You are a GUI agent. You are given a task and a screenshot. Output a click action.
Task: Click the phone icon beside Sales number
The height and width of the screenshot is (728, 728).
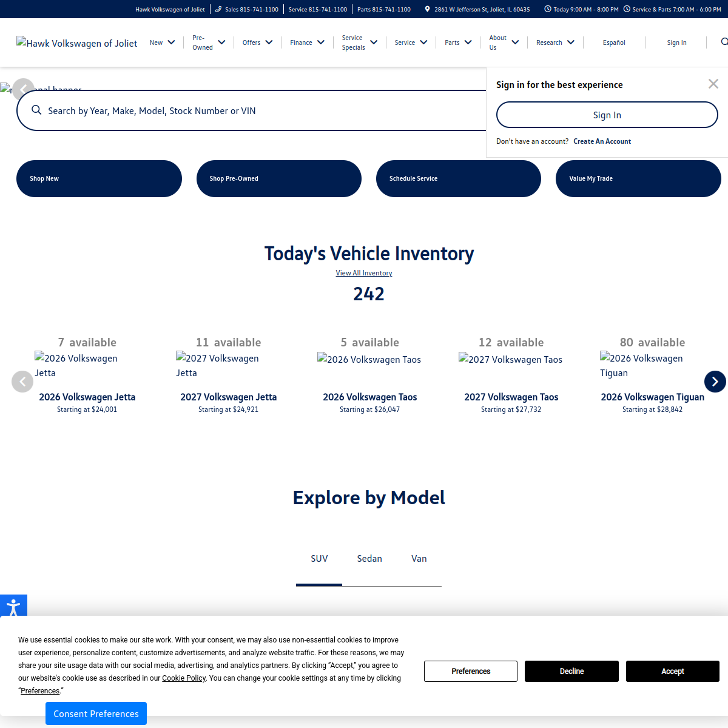[218, 9]
